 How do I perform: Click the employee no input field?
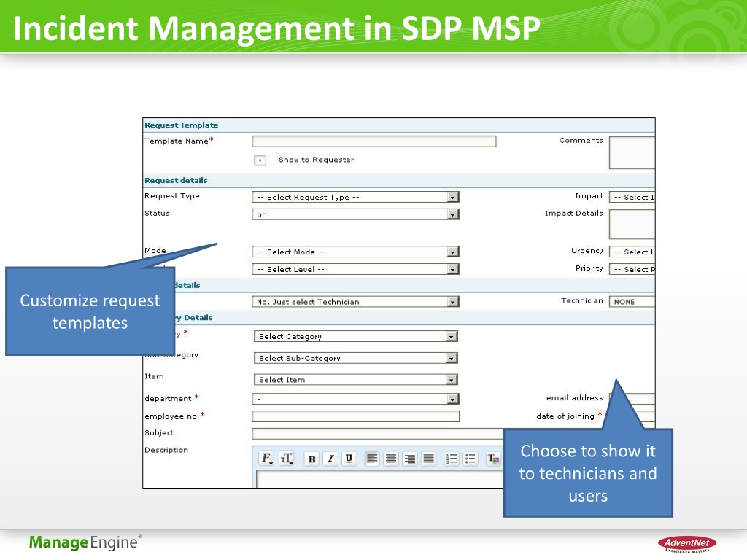tap(355, 416)
